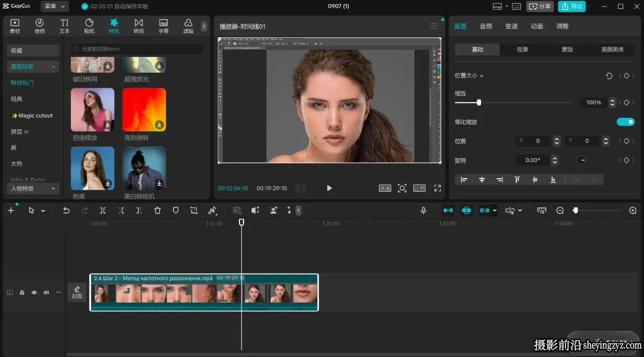The height and width of the screenshot is (357, 644).
Task: Collapse extra timeline tools arrow
Action: 298,210
